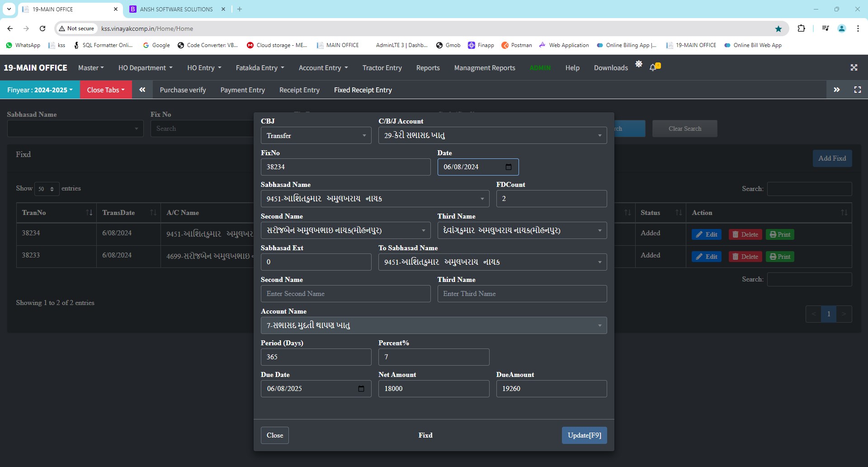Open the Close Tabs dropdown
Image resolution: width=868 pixels, height=467 pixels.
(x=106, y=90)
